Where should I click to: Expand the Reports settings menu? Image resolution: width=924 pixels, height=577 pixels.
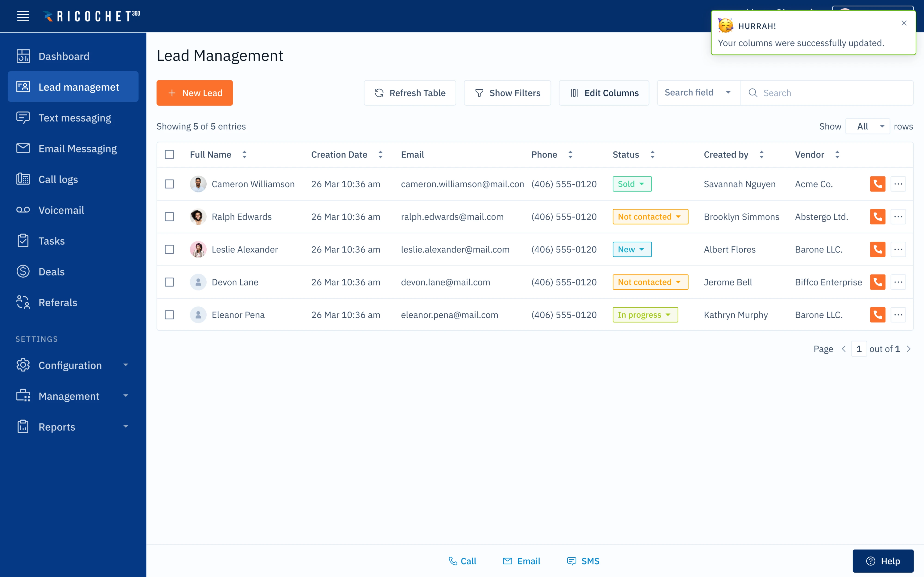(x=73, y=427)
